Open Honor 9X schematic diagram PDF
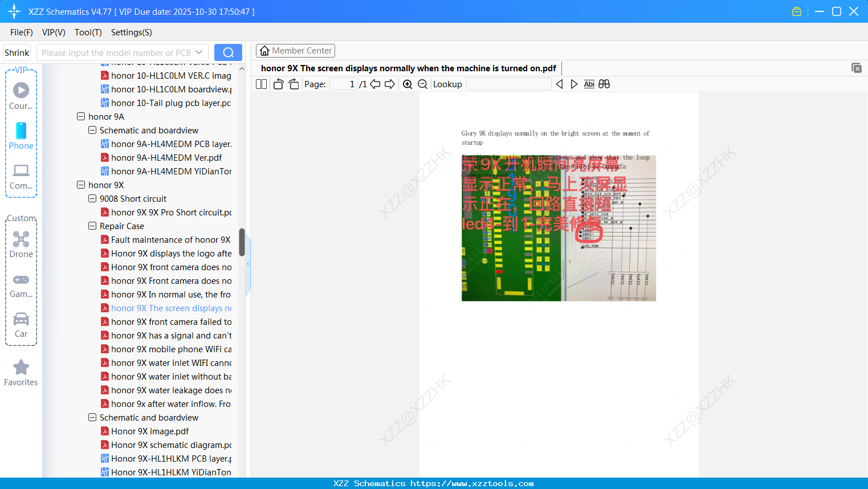 tap(166, 445)
